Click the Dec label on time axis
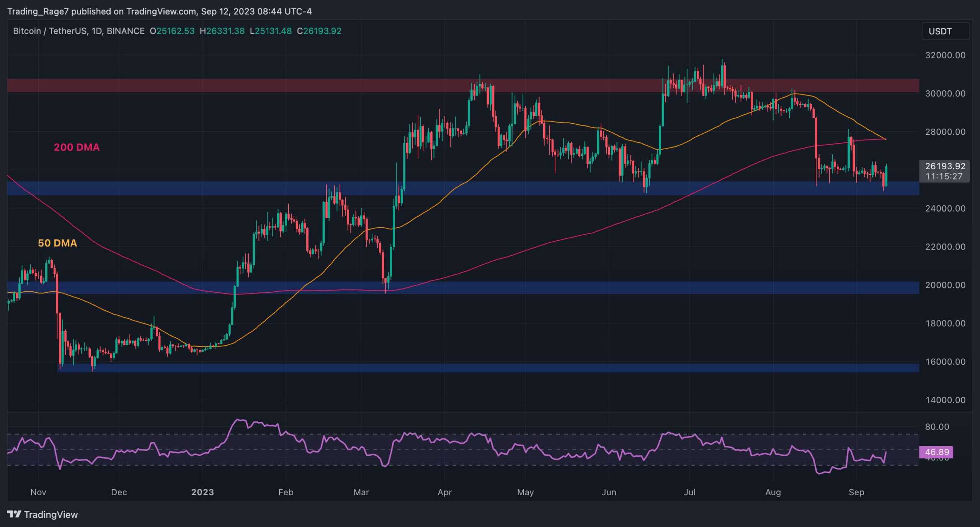The width and height of the screenshot is (980, 527). tap(119, 492)
